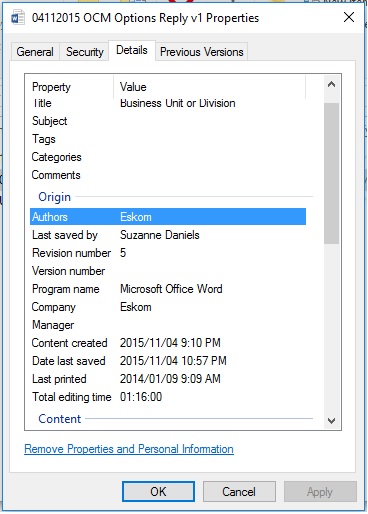Image resolution: width=368 pixels, height=514 pixels.
Task: Click the Word document icon in title bar
Action: (x=18, y=17)
